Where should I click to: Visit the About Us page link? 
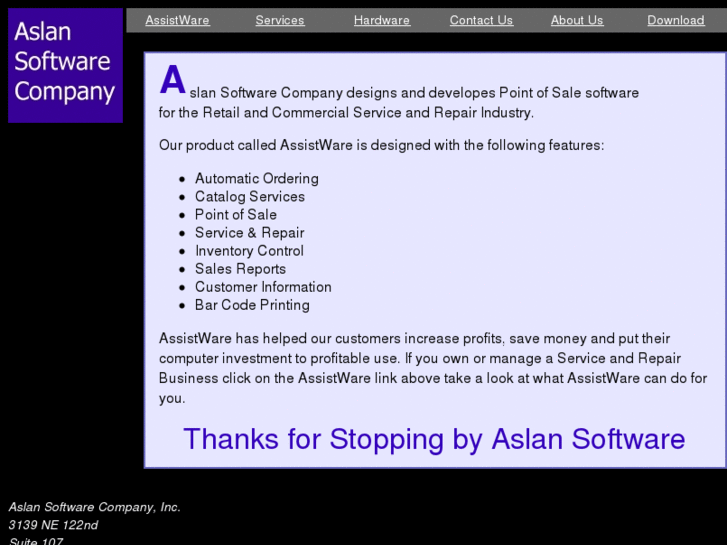click(x=577, y=20)
